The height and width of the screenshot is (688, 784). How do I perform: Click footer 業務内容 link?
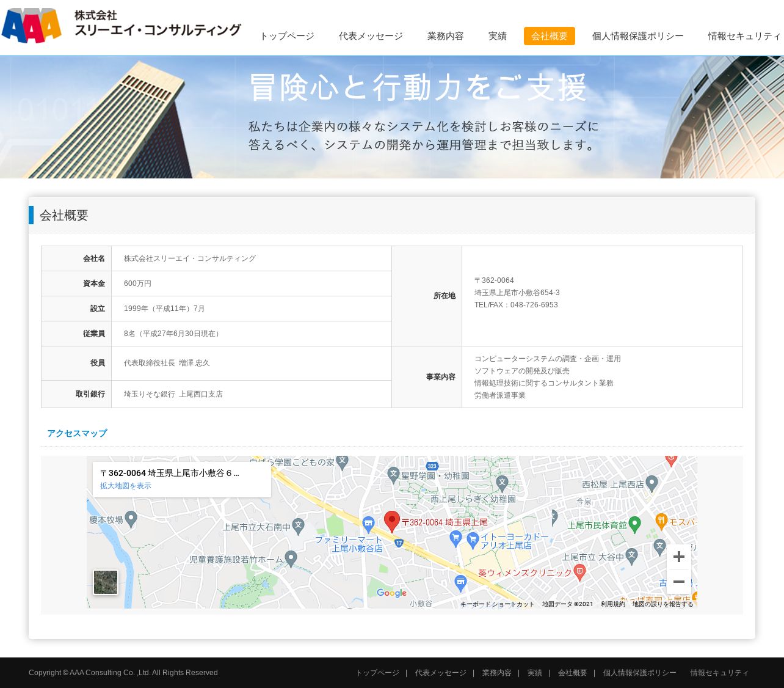point(496,673)
